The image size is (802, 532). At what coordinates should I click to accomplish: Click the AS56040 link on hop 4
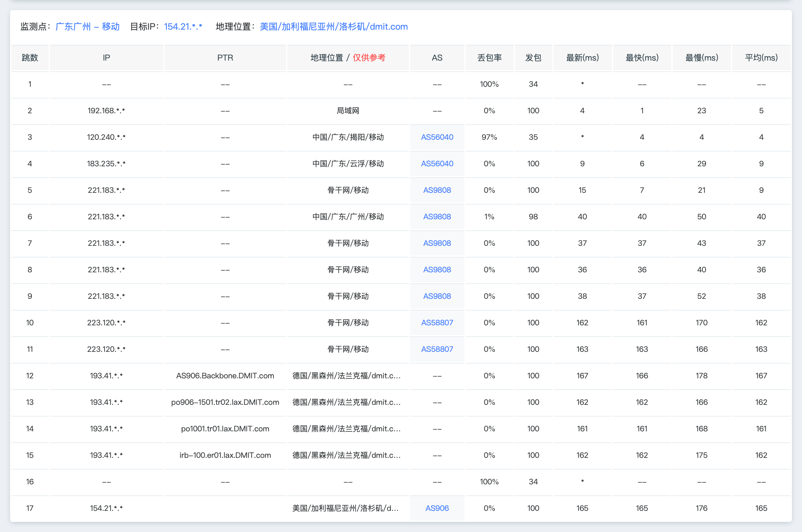(x=437, y=163)
